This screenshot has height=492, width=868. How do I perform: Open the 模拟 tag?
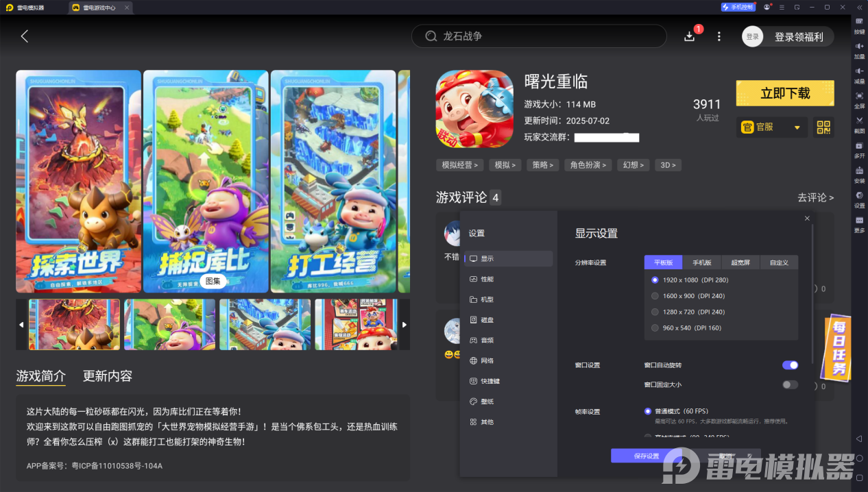505,165
